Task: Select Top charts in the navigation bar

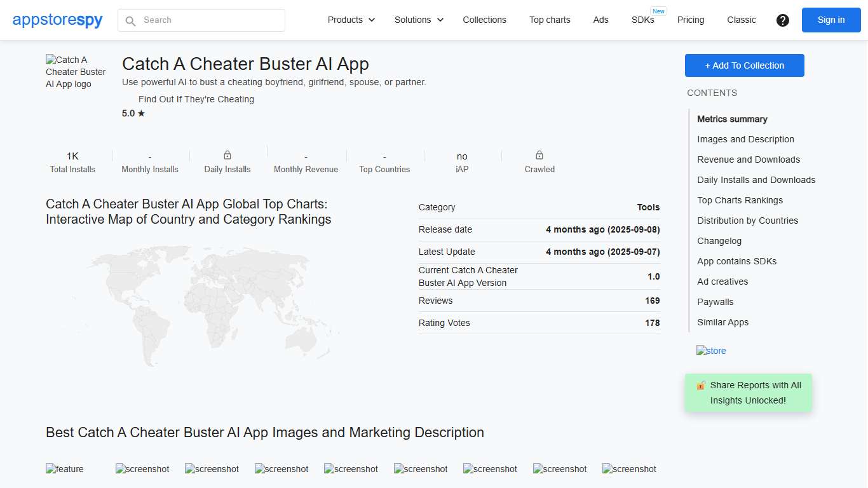Action: pos(550,20)
